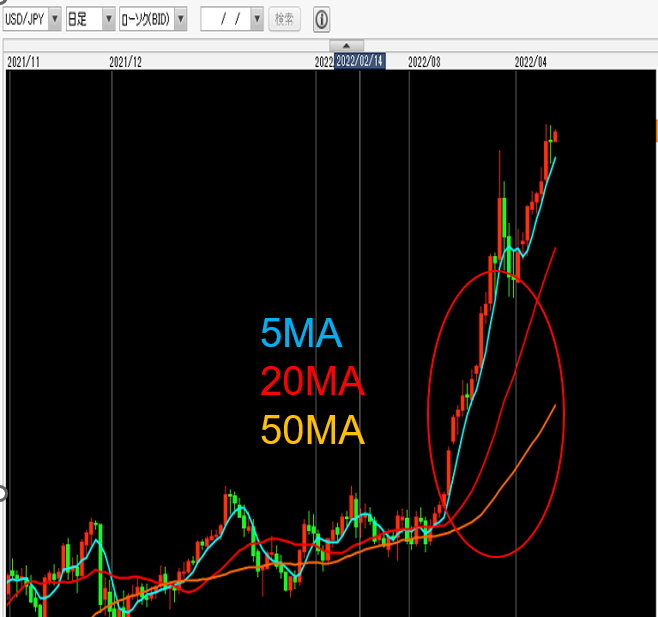Click the end of the cyan 5MA line
Screen dimensions: 658x617
[x=555, y=158]
